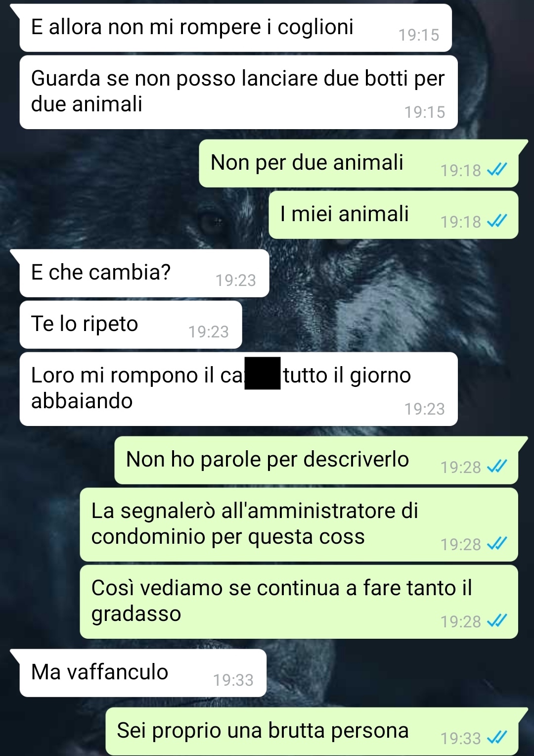Tap read ticks on the 'amministratore di condominio' message
The height and width of the screenshot is (756, 534).
click(497, 544)
